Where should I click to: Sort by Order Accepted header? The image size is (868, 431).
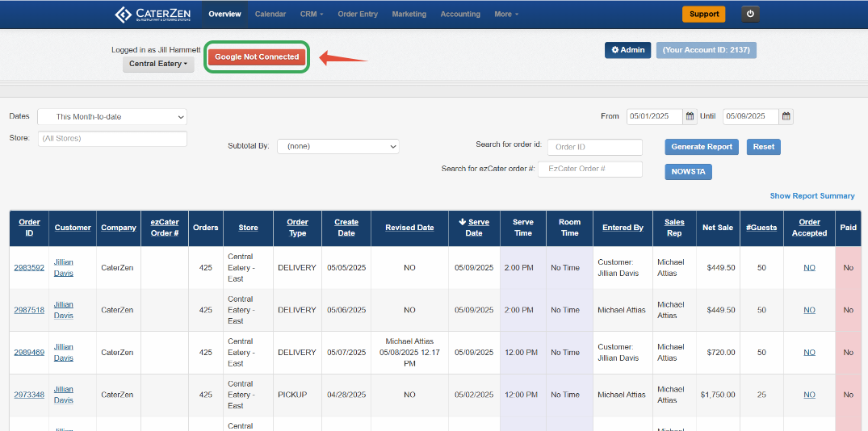pos(809,228)
